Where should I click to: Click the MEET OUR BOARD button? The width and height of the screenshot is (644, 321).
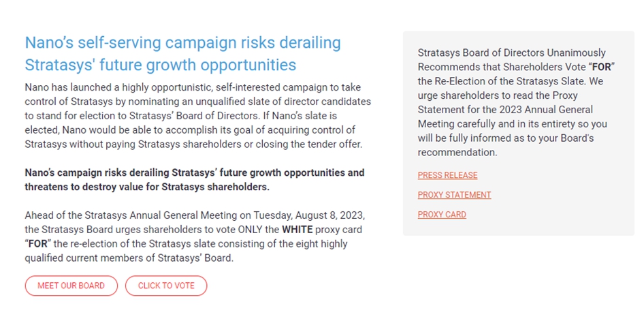coord(71,286)
